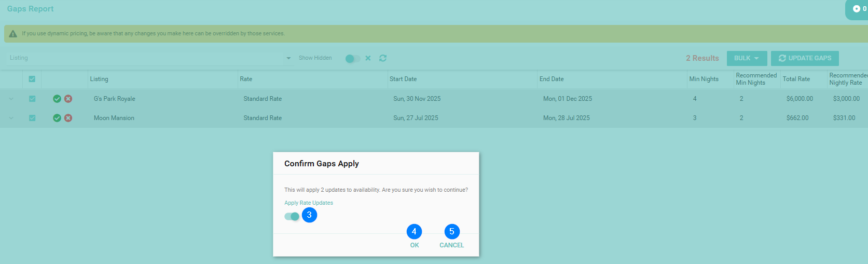
Task: Toggle the select-all checkbox in table header
Action: (32, 79)
